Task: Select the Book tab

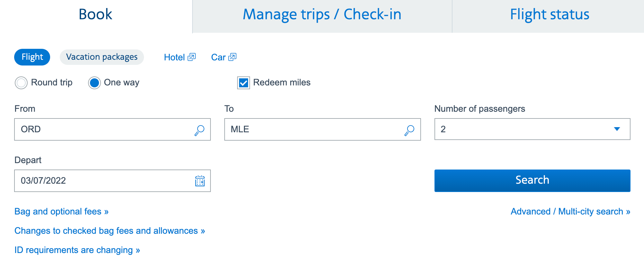Action: click(95, 15)
